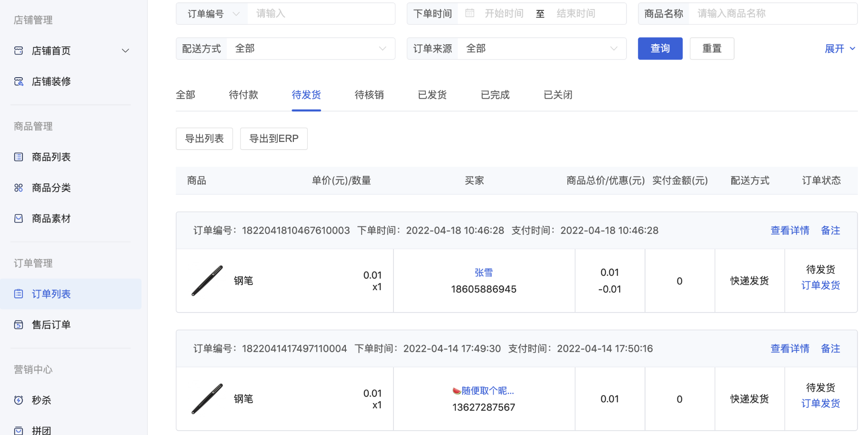Screen dimensions: 868x435
Task: Open buyer 张雪 profile link
Action: pos(484,273)
